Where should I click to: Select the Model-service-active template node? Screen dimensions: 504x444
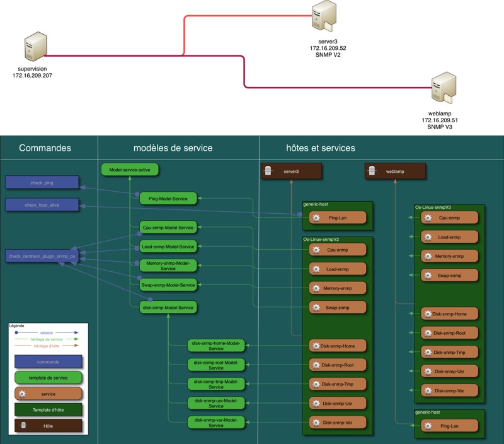click(x=130, y=170)
